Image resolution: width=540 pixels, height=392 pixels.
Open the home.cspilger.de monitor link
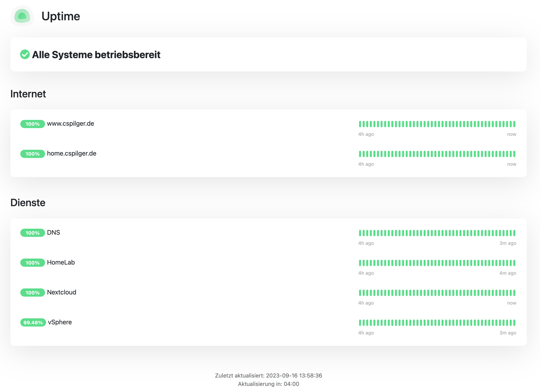click(72, 154)
